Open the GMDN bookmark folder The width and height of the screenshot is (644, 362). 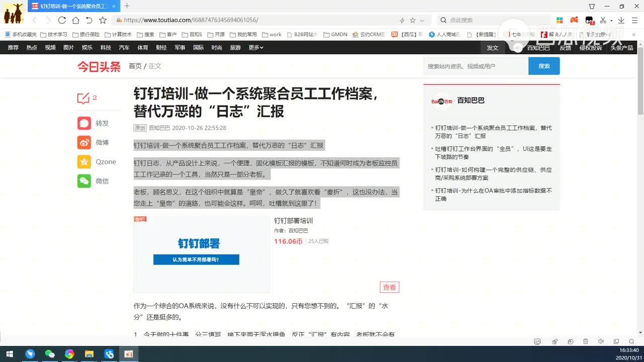click(x=336, y=34)
